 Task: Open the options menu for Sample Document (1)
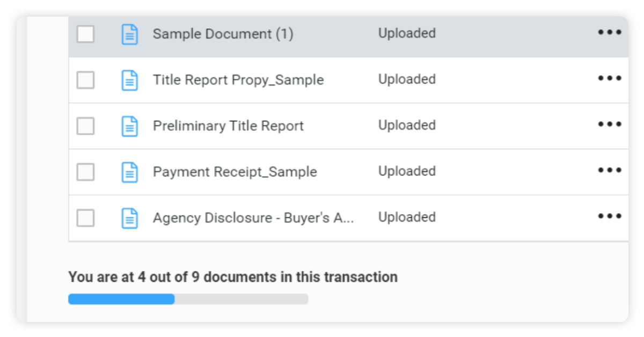(609, 32)
